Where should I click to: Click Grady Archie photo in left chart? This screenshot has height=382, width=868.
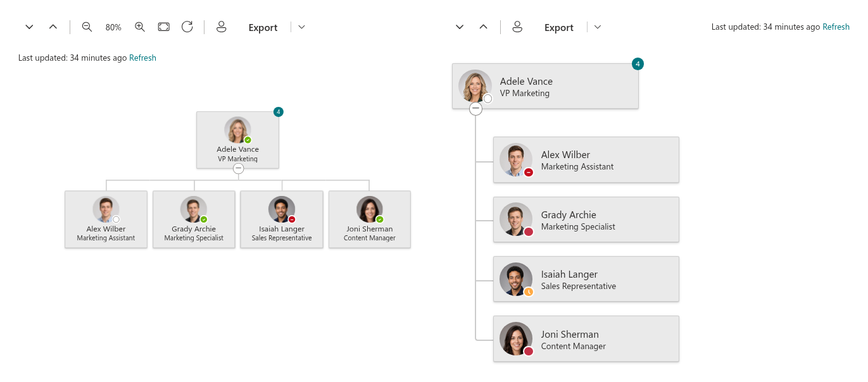pyautogui.click(x=194, y=209)
